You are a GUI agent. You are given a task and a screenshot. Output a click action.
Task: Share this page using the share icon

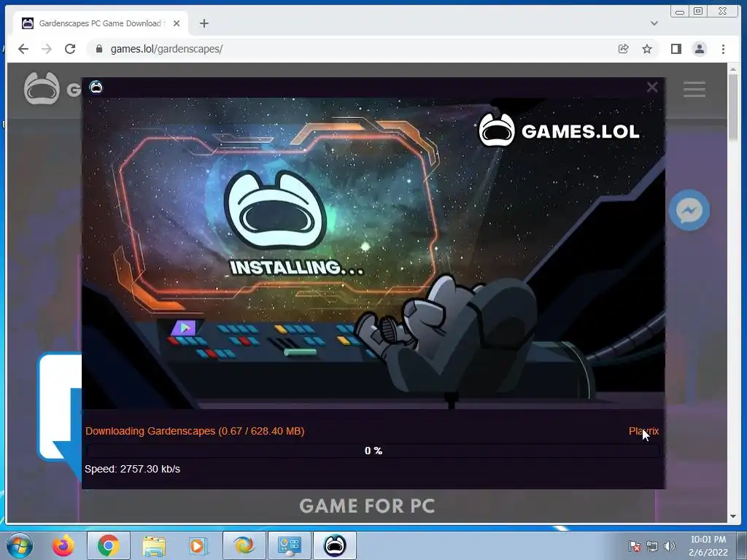click(623, 49)
